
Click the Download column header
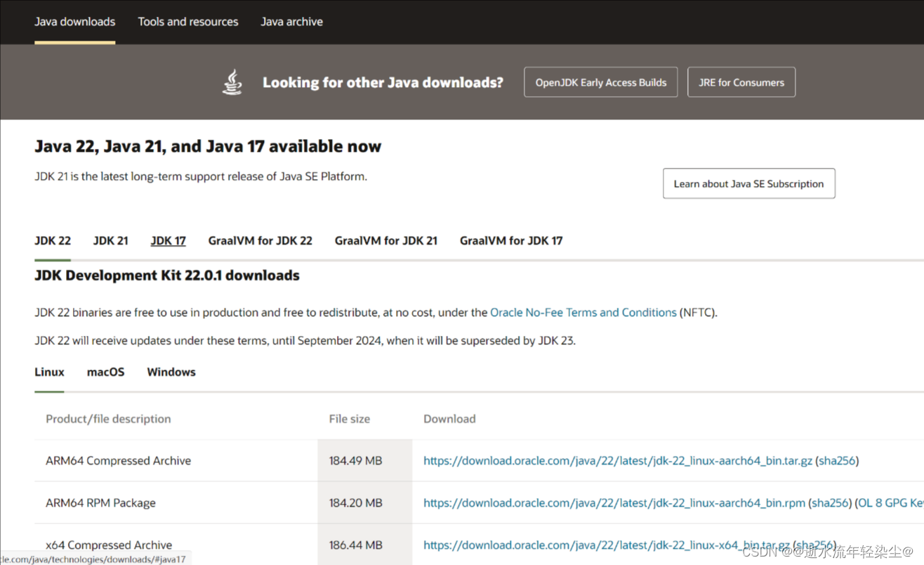(449, 419)
